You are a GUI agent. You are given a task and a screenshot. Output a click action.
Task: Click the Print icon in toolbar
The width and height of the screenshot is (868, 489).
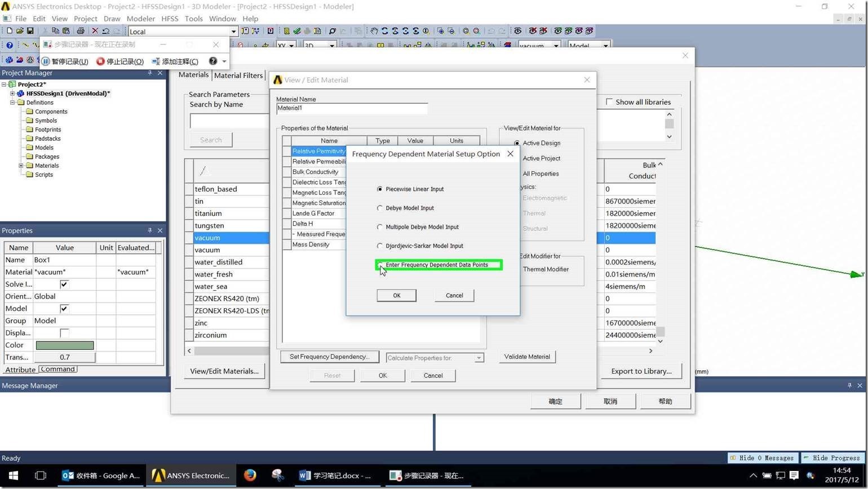click(81, 31)
